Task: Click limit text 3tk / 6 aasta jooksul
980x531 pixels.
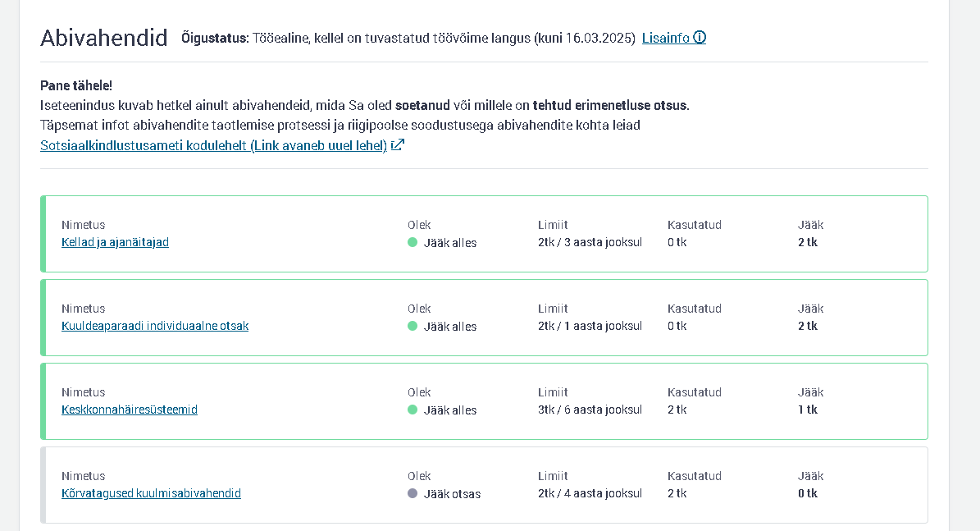Action: (x=590, y=410)
